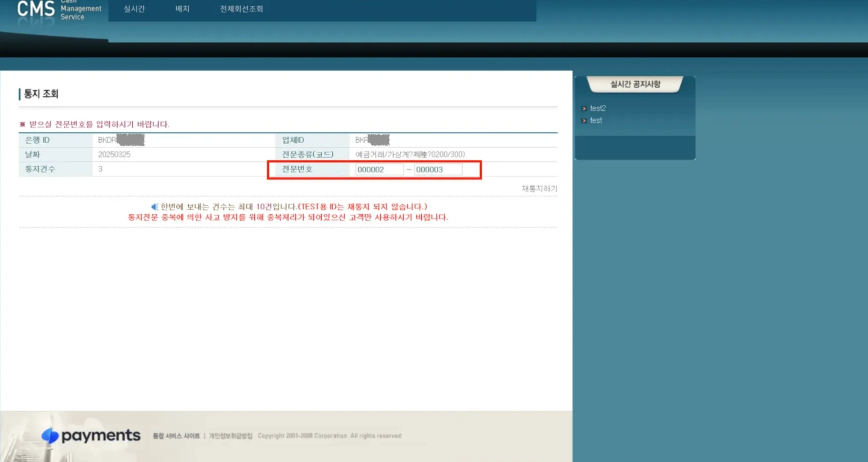Screen dimensions: 868x462
Task: Open the 실시간 menu
Action: click(x=134, y=9)
